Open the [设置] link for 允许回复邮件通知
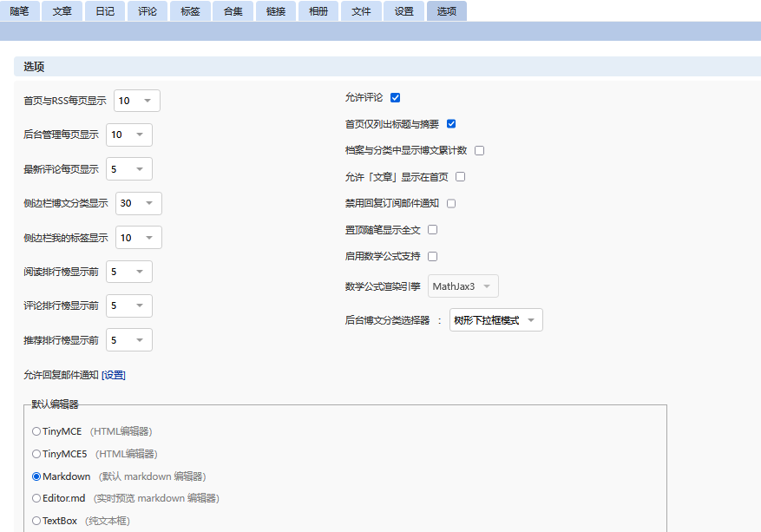 (x=114, y=375)
